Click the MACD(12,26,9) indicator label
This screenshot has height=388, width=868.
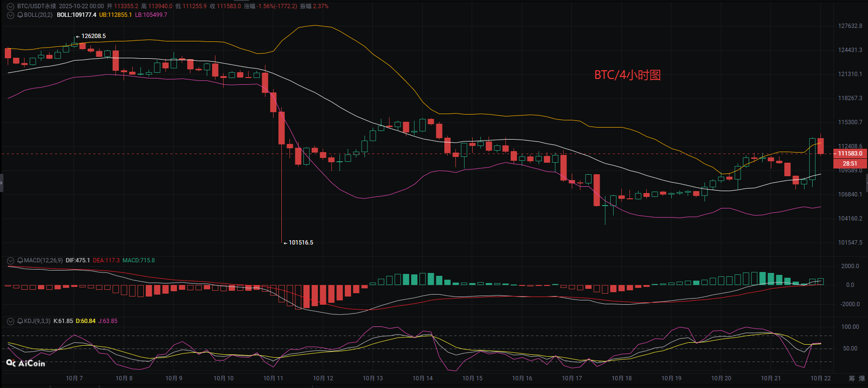pos(43,260)
